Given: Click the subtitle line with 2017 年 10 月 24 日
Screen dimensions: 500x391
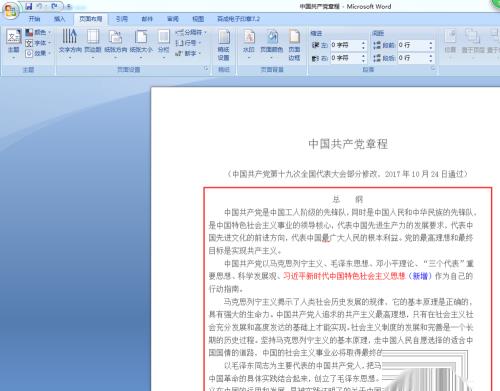Looking at the screenshot, I should tap(348, 174).
